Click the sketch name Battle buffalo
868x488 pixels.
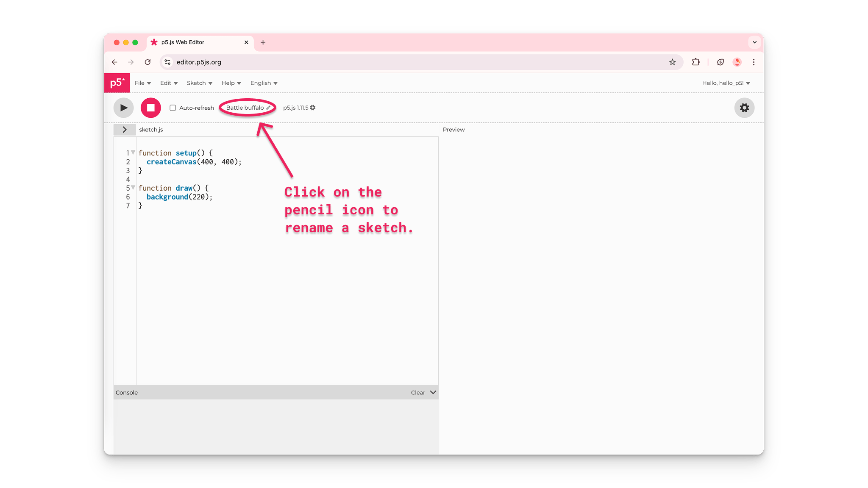pos(245,108)
